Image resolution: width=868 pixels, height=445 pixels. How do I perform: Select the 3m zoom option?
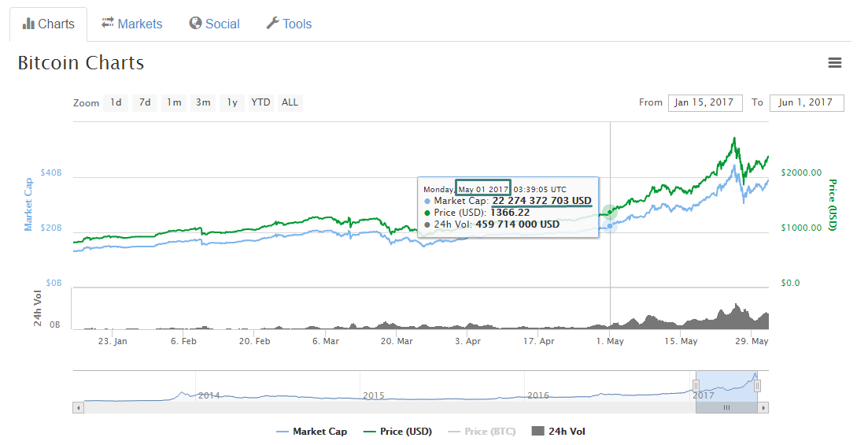click(203, 102)
